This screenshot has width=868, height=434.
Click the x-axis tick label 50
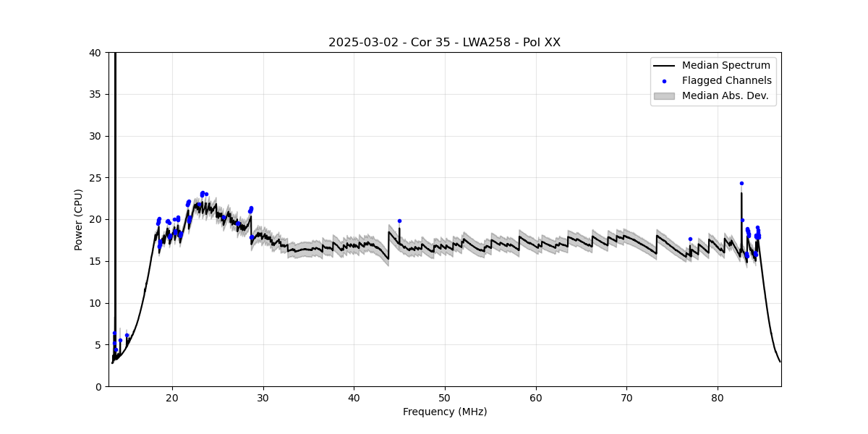[445, 398]
